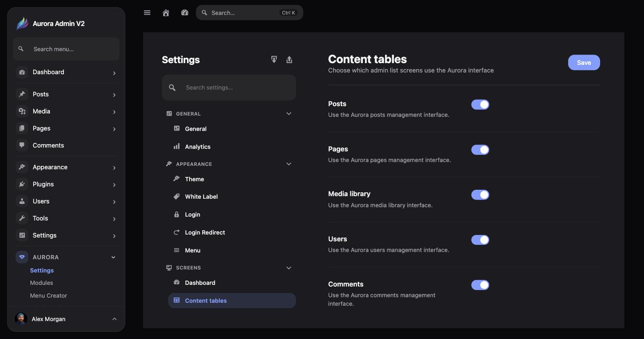Click the Theme brush icon in settings list
Image resolution: width=644 pixels, height=339 pixels.
(177, 179)
